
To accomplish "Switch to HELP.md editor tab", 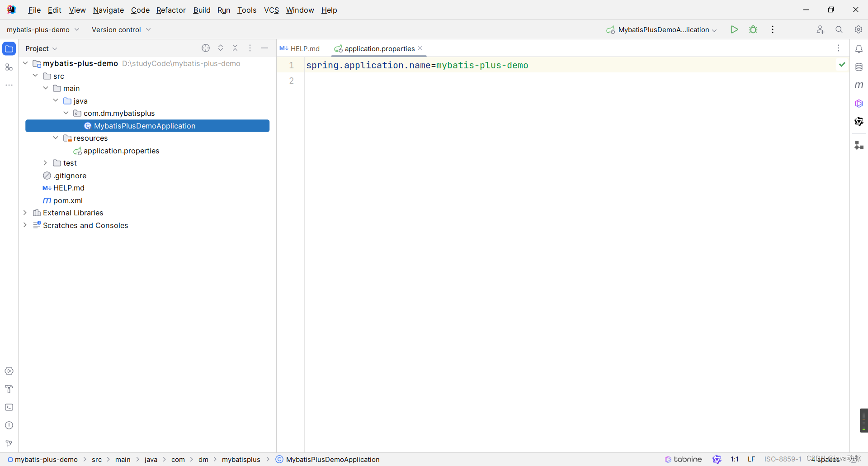I will (x=300, y=48).
